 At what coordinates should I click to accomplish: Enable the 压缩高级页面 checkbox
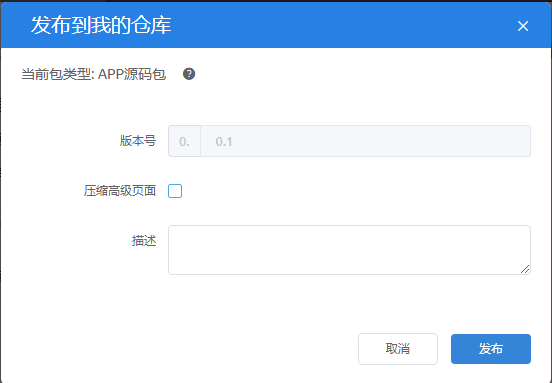coord(175,191)
